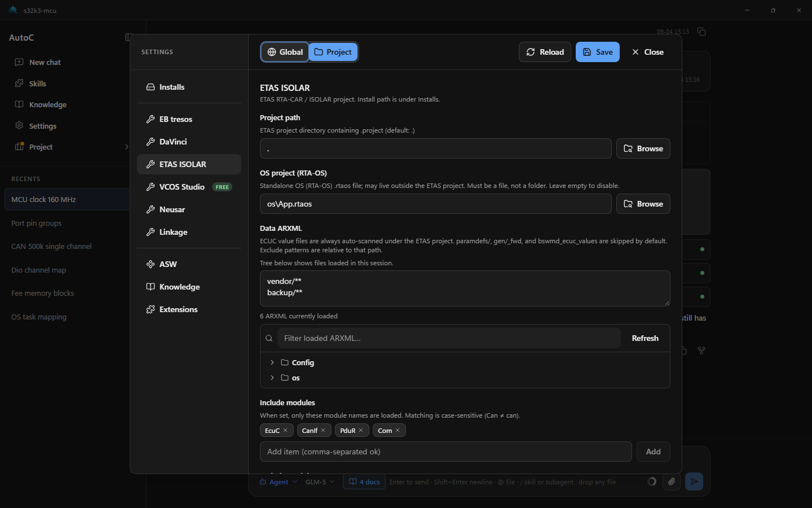Image resolution: width=812 pixels, height=508 pixels.
Task: Browse for the OS project rtaos file
Action: 643,204
